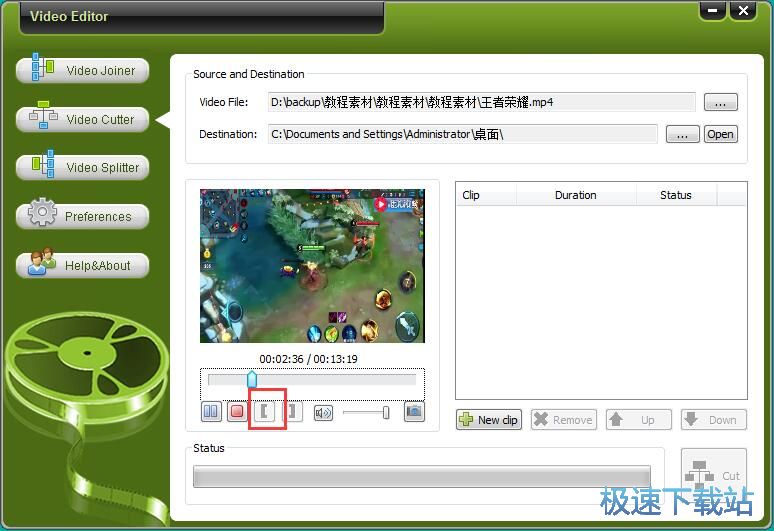Screen dimensions: 774x531
Task: Open the destination folder
Action: coord(720,134)
